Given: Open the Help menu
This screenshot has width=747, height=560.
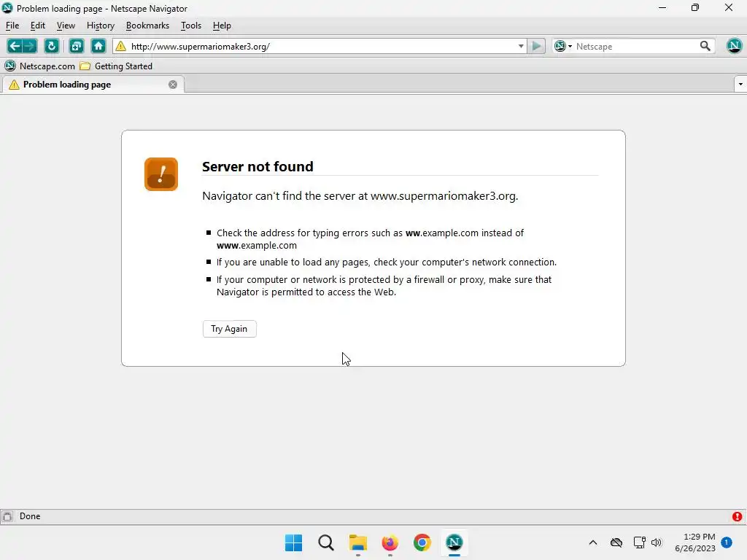Looking at the screenshot, I should (222, 26).
